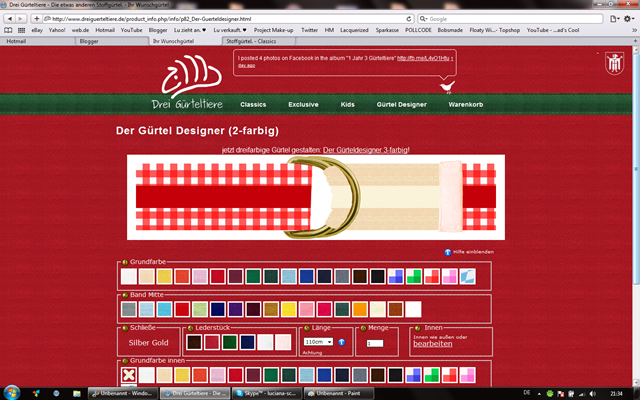The height and width of the screenshot is (400, 640).
Task: Click the browser reload icon in address bar
Action: tap(409, 19)
